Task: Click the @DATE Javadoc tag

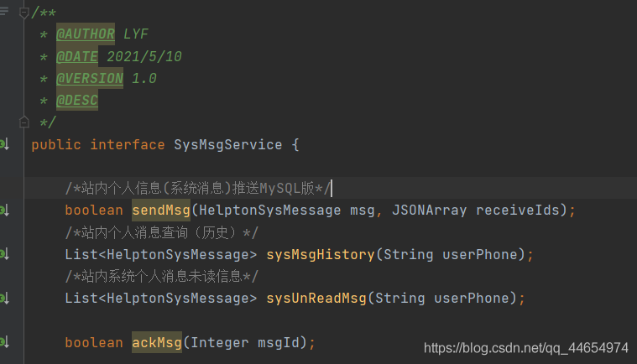Action: click(77, 57)
